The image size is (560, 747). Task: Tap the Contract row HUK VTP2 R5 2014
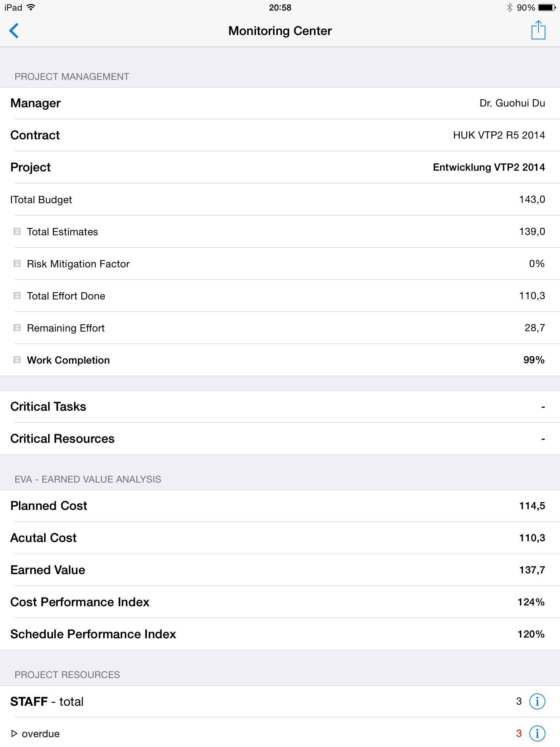point(280,135)
